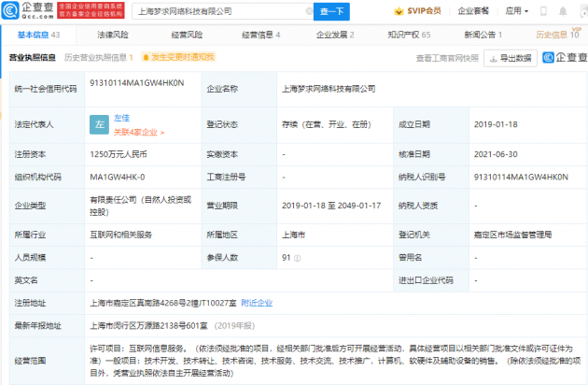This screenshot has height=385, width=588.
Task: Open the 应用 dropdown menu
Action: pyautogui.click(x=543, y=12)
